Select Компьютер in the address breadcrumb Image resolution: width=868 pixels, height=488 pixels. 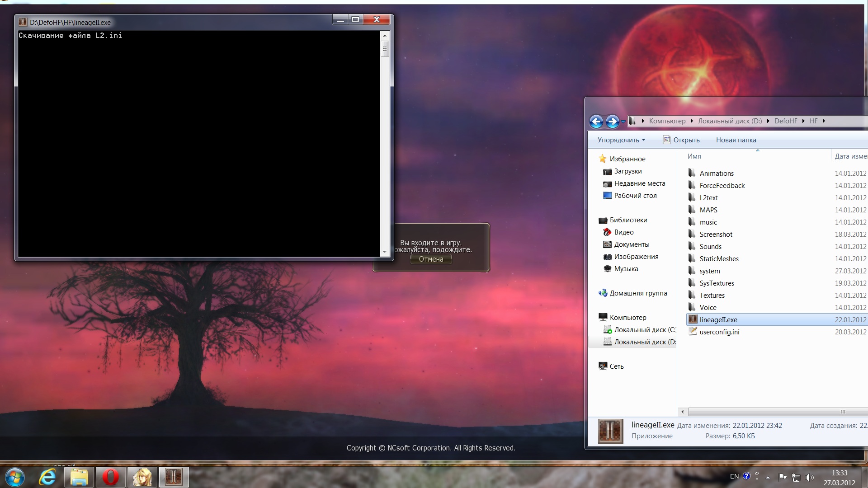coord(667,121)
